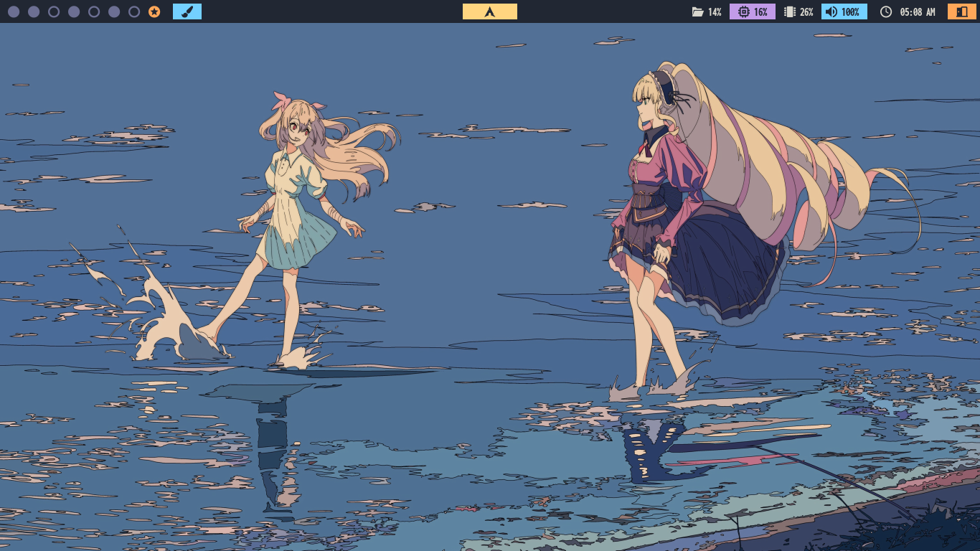
Task: Open the paintbrush theme switcher
Action: point(187,11)
